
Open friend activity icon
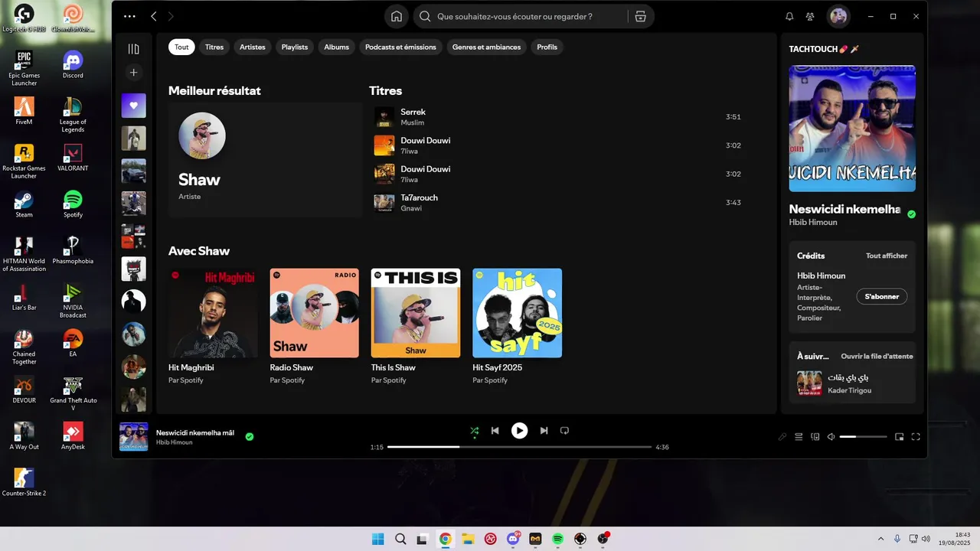[x=810, y=16]
